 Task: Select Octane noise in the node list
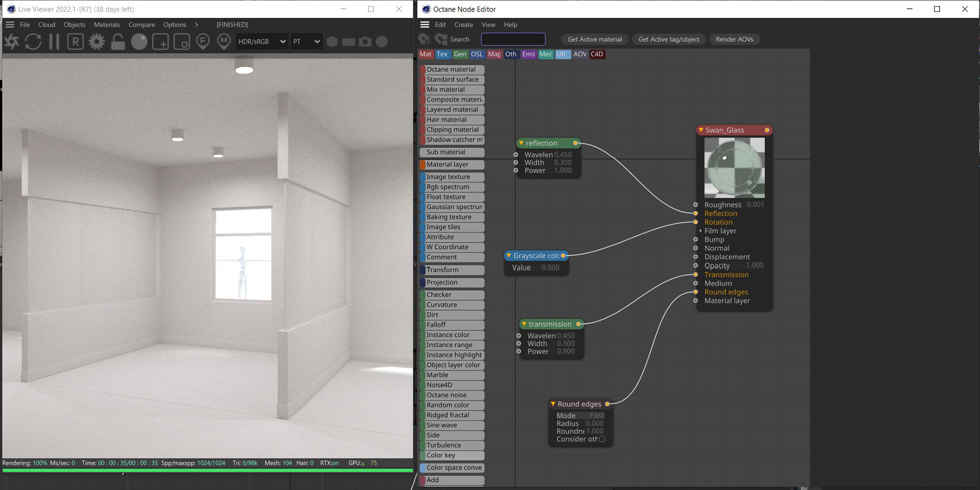tap(452, 395)
